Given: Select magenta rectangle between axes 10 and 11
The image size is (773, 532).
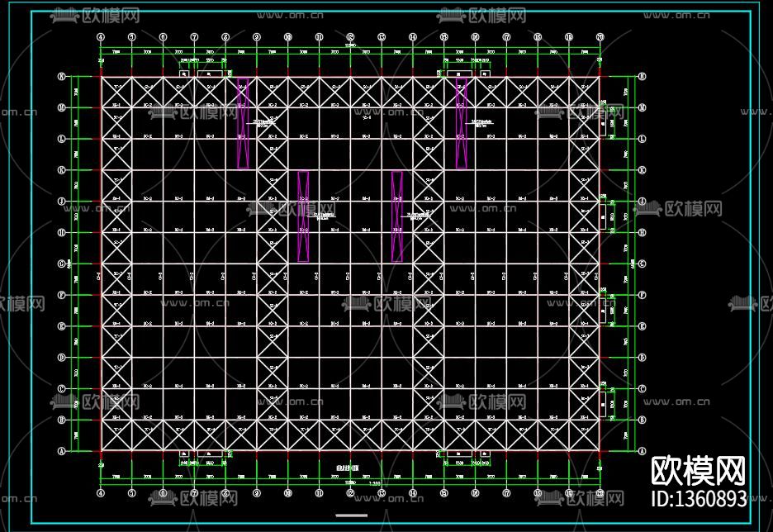Looking at the screenshot, I should [304, 216].
